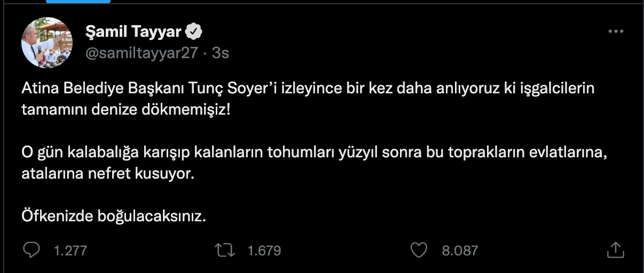Click the reply speech bubble icon
The image size is (644, 273).
pyautogui.click(x=32, y=250)
